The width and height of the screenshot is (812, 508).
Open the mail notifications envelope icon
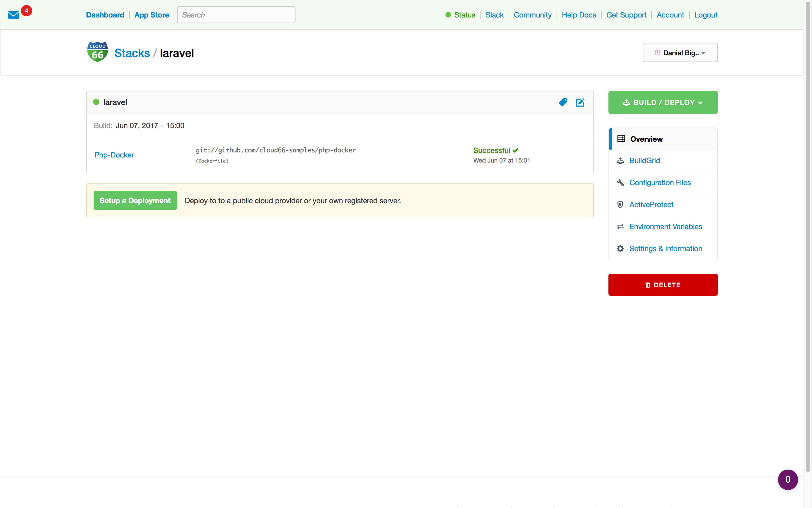pos(14,15)
